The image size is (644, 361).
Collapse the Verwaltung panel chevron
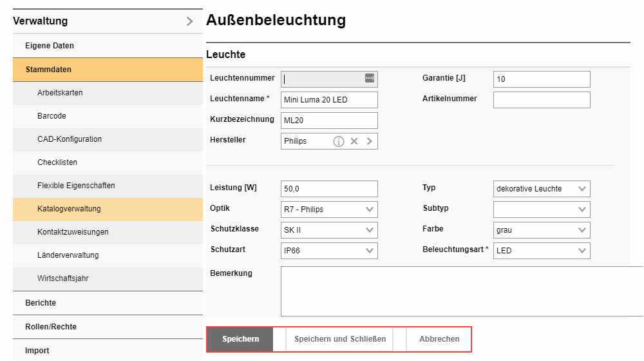click(x=189, y=21)
